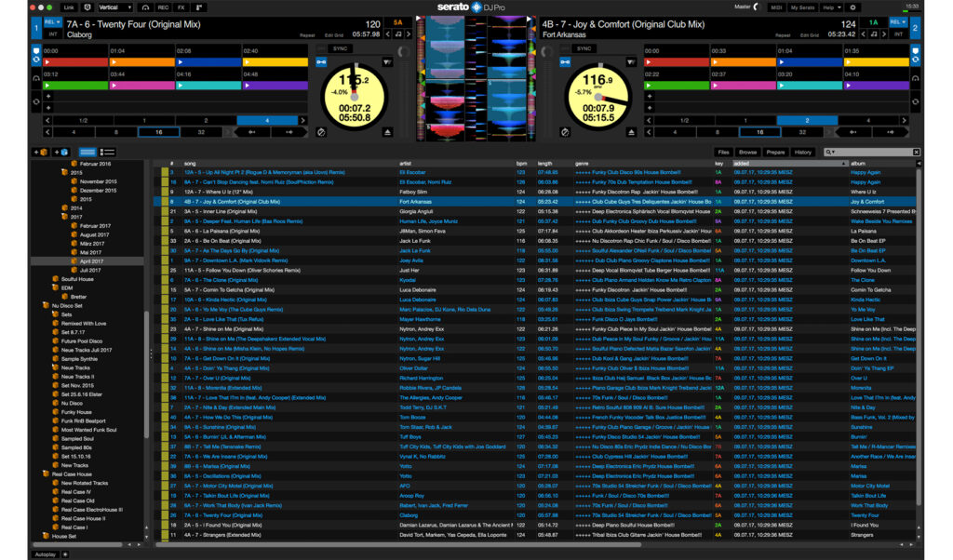This screenshot has height=560, width=953.
Task: Show longer loop sizes on deck 2
Action: point(904,120)
